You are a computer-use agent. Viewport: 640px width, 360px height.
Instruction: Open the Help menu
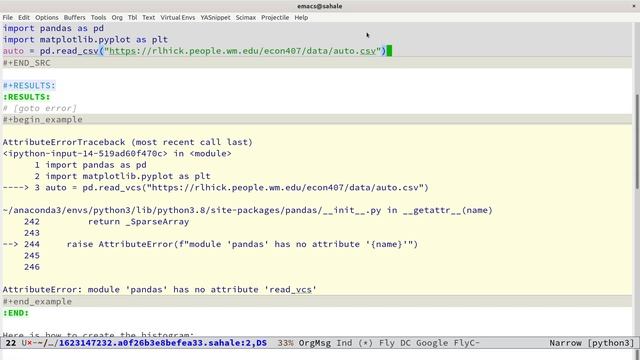coord(301,18)
